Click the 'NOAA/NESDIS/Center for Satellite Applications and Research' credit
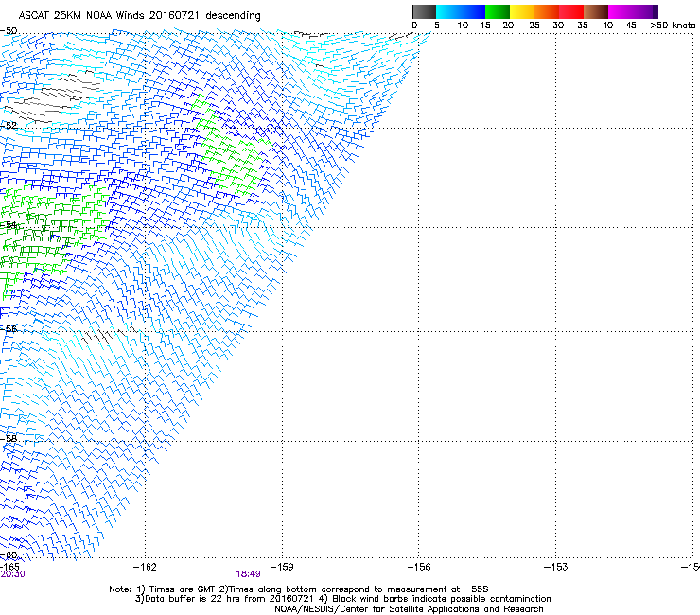 point(409,609)
